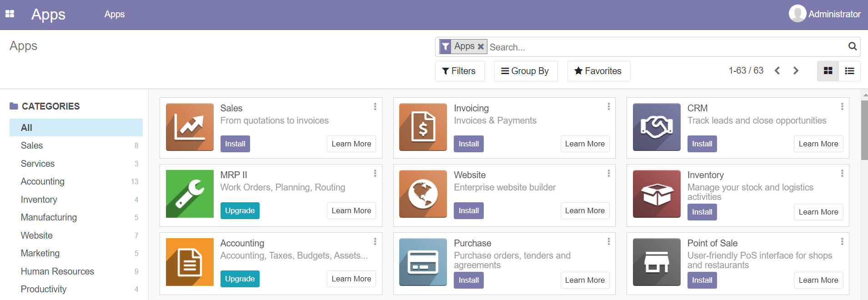Switch to kanban card view
This screenshot has height=300, width=868.
click(828, 71)
